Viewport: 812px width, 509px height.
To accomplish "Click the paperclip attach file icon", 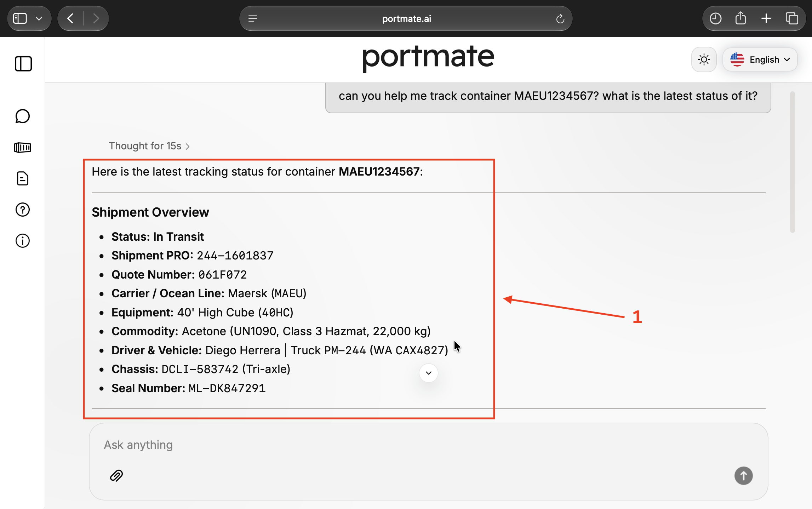I will (116, 475).
